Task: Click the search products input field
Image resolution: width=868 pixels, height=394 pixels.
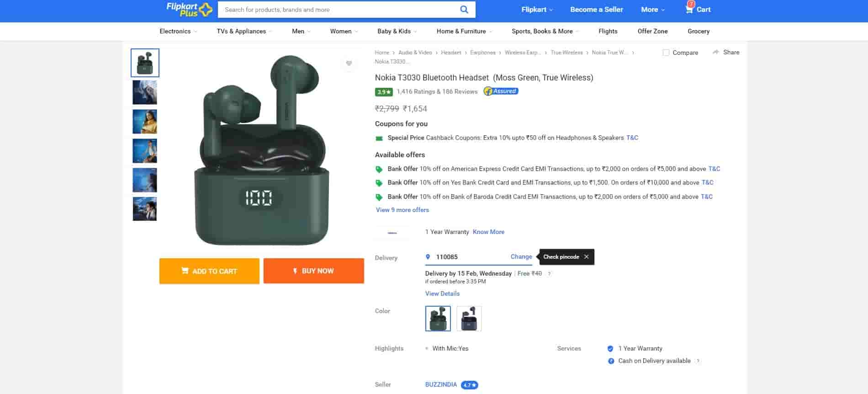Action: tap(338, 10)
